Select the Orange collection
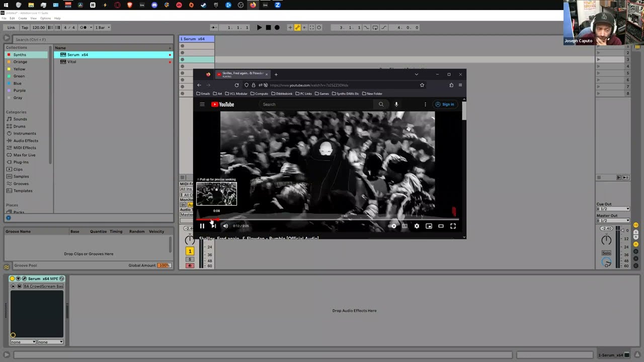The height and width of the screenshot is (362, 644). tap(27, 62)
